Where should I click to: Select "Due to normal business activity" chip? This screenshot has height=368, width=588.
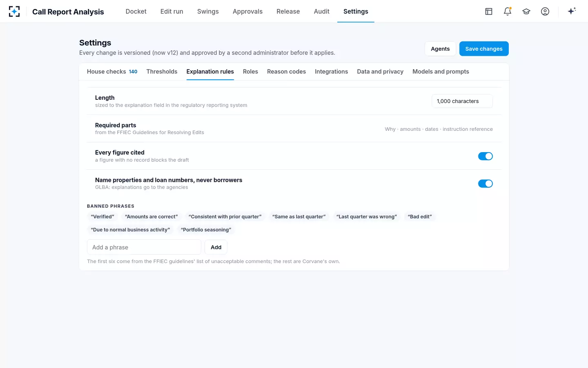(131, 230)
